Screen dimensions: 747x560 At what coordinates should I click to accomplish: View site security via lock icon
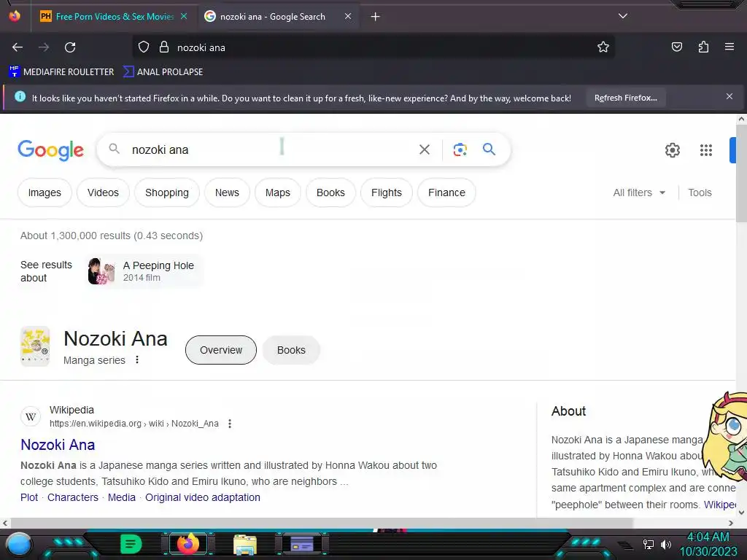164,47
